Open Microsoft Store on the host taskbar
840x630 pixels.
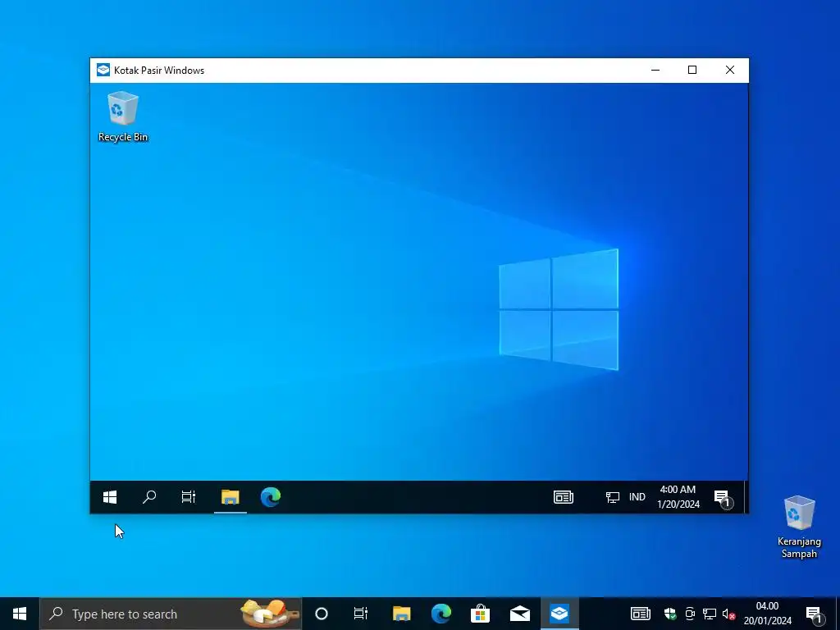click(x=480, y=614)
